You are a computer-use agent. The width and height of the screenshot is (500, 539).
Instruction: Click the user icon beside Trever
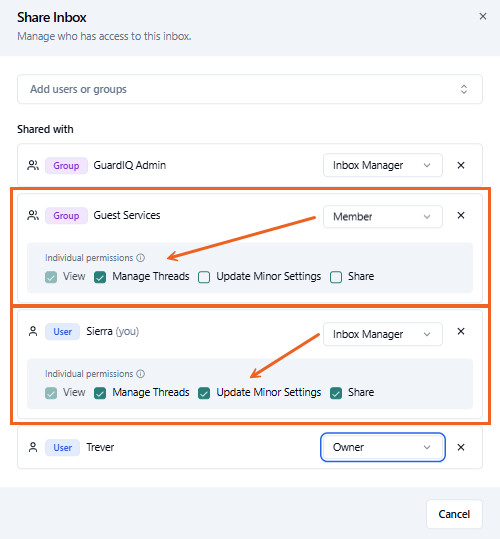(x=33, y=447)
